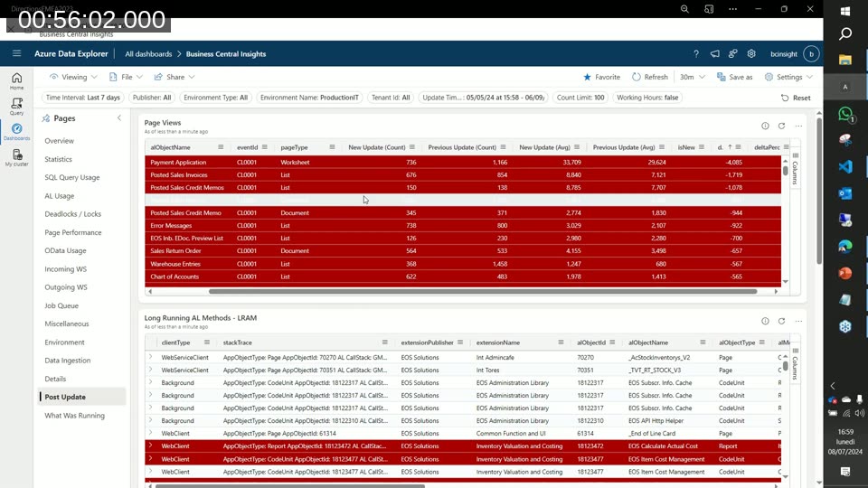Refresh the Page Views tile
Image resolution: width=868 pixels, height=488 pixels.
click(781, 126)
